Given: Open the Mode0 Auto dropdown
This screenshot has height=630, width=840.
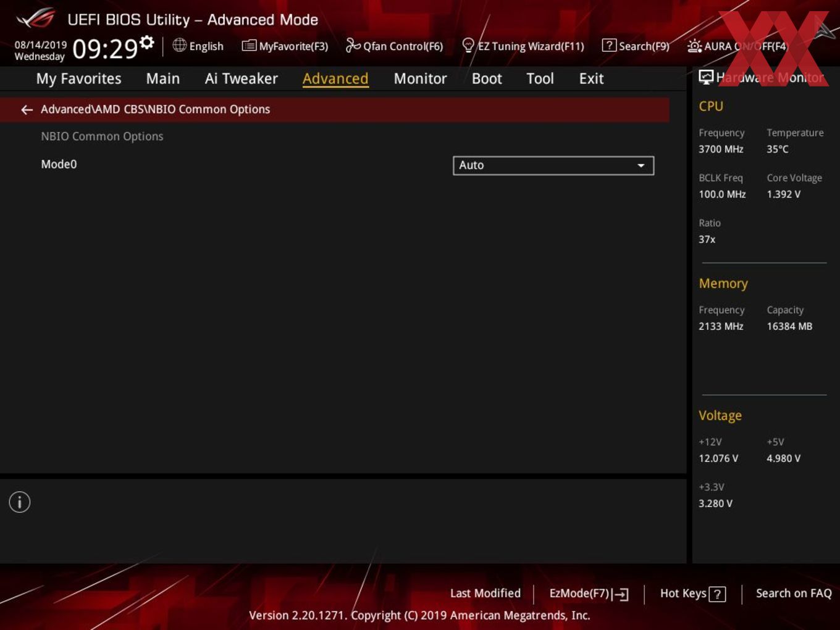Looking at the screenshot, I should pyautogui.click(x=553, y=166).
